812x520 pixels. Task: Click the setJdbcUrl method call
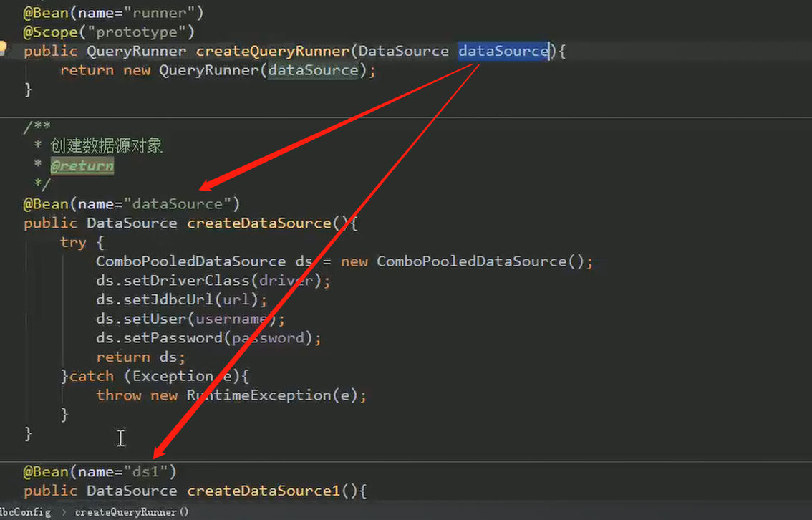[168, 300]
